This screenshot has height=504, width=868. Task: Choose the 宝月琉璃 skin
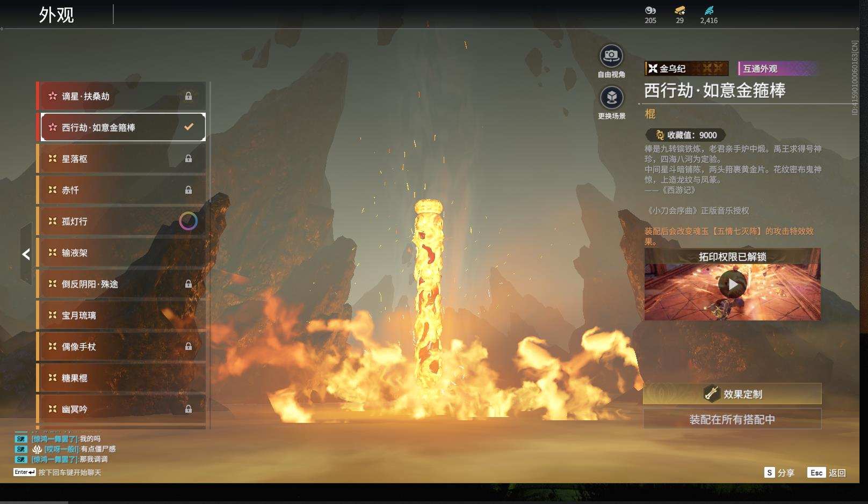121,315
